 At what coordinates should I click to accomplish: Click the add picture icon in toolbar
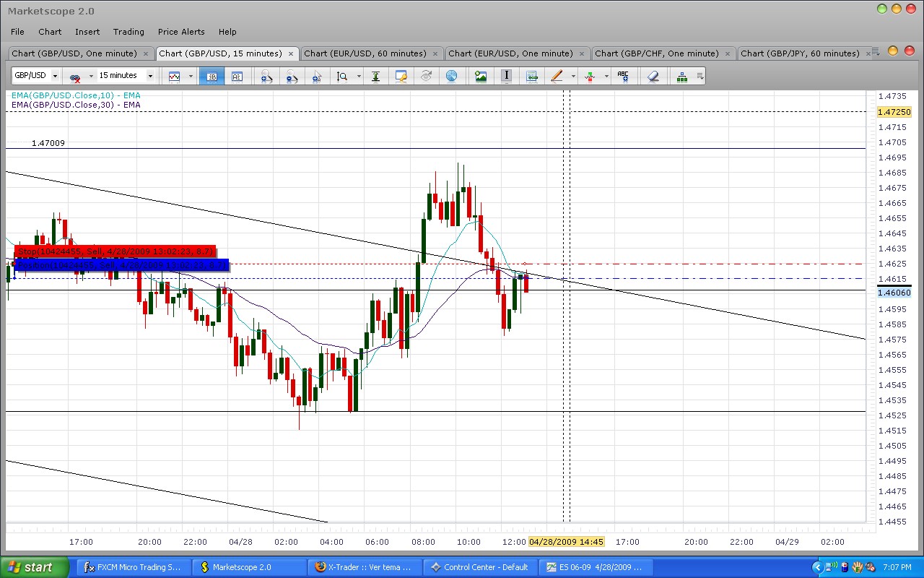(481, 76)
